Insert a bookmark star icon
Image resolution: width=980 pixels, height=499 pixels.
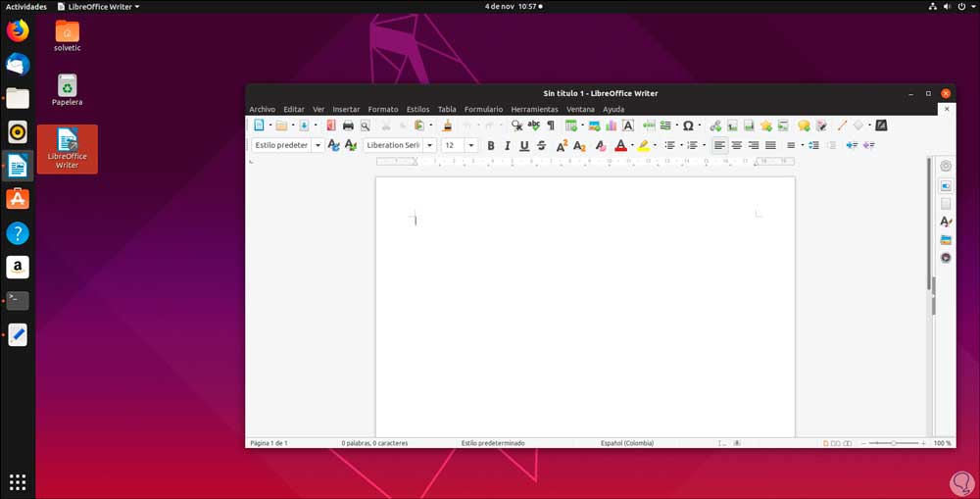click(766, 125)
